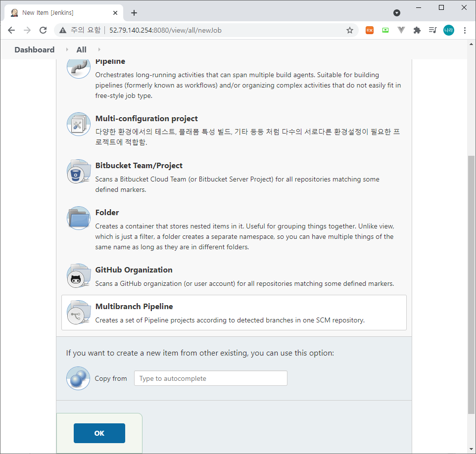This screenshot has width=476, height=454.
Task: Open the media control playlist icon
Action: point(432,30)
